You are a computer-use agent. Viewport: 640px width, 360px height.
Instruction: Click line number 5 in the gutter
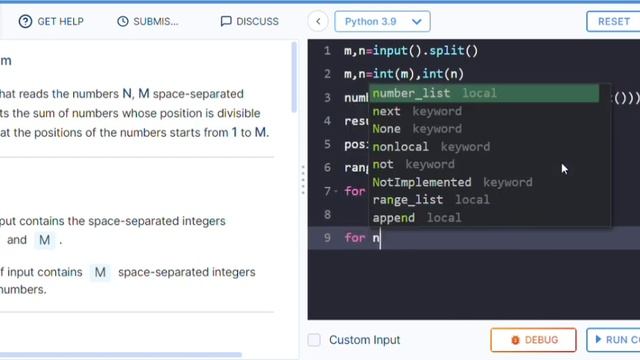pos(327,144)
